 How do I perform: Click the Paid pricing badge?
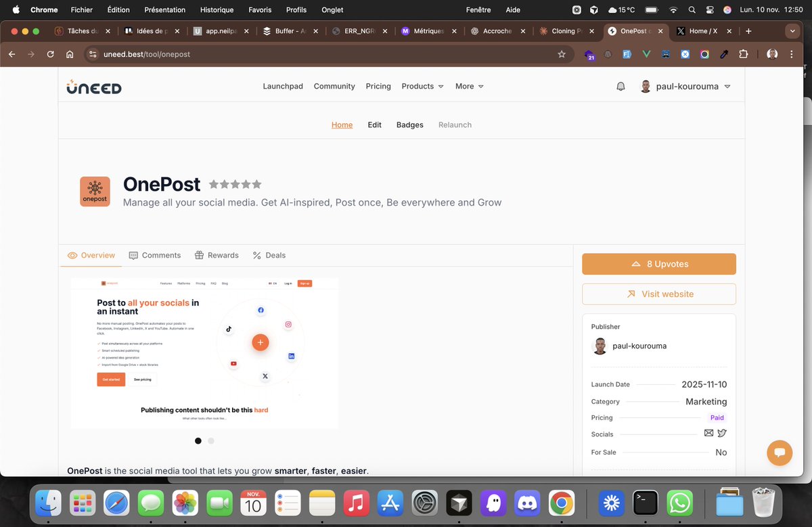[x=717, y=417]
